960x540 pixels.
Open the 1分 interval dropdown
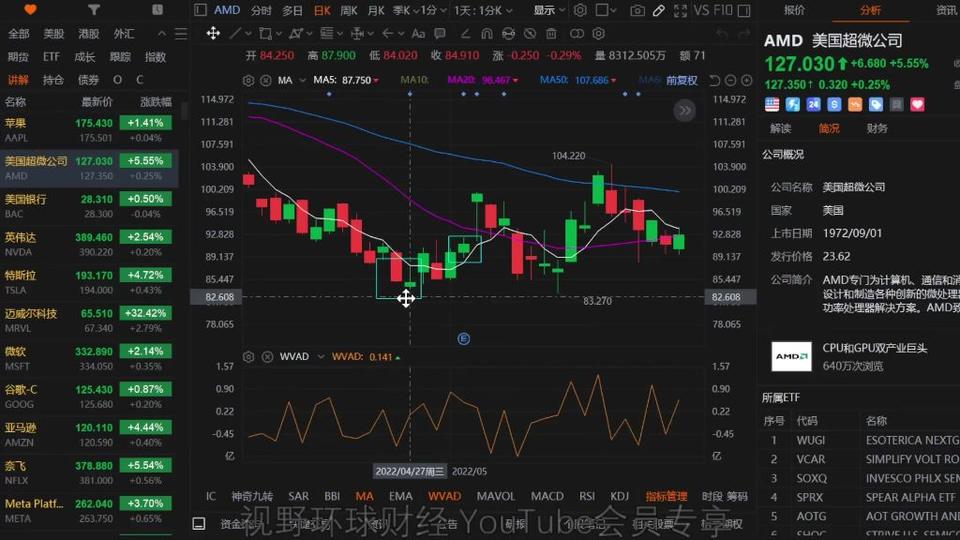tap(434, 10)
